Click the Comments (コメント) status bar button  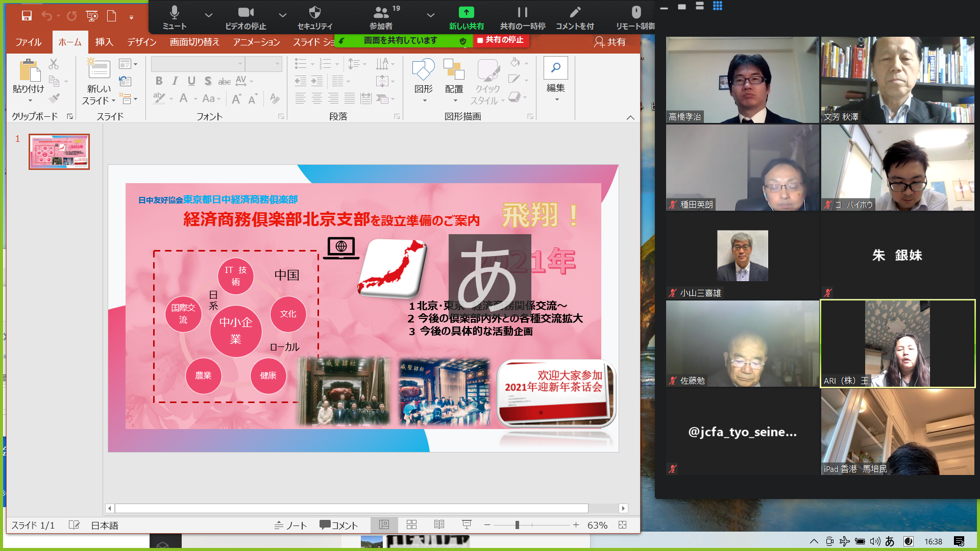pyautogui.click(x=338, y=525)
